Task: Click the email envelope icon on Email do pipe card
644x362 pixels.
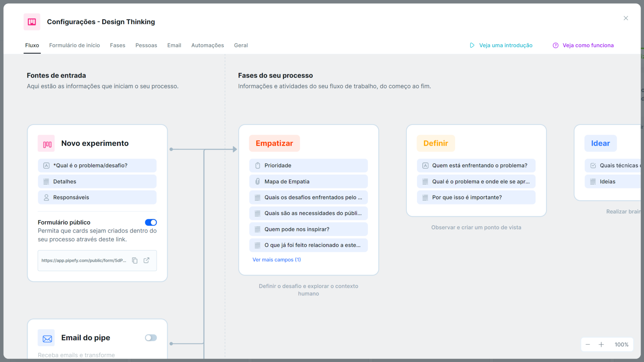Action: pyautogui.click(x=46, y=338)
